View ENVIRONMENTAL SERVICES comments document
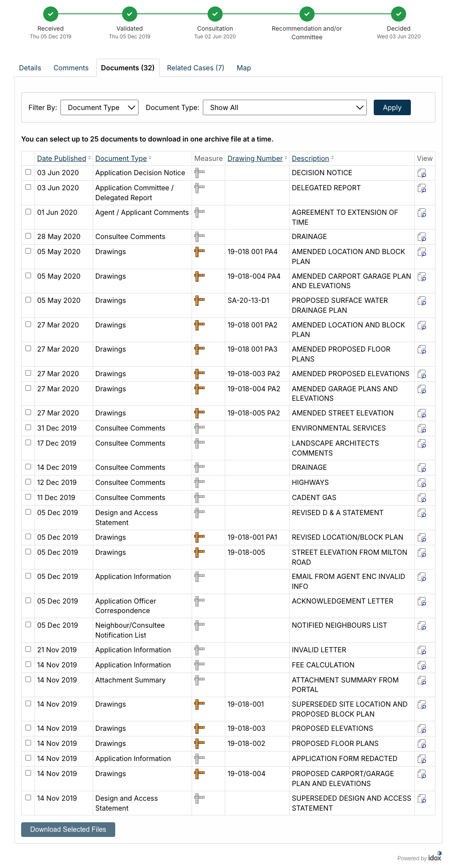454x868 pixels. click(x=422, y=429)
